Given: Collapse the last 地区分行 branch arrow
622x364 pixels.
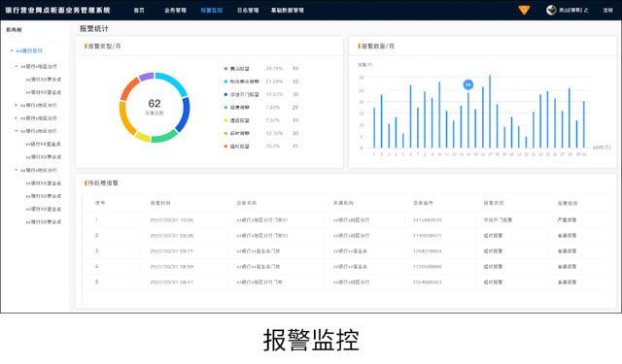Looking at the screenshot, I should coord(17,170).
